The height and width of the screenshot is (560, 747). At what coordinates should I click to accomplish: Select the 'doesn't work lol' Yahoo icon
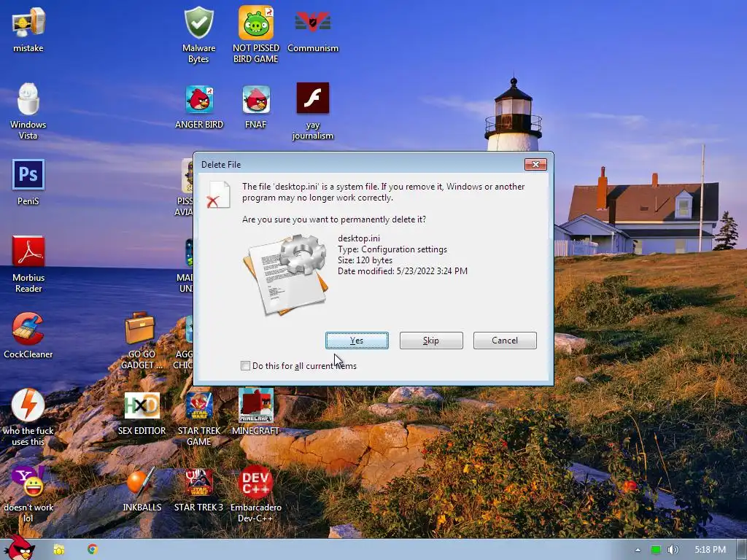(x=28, y=494)
